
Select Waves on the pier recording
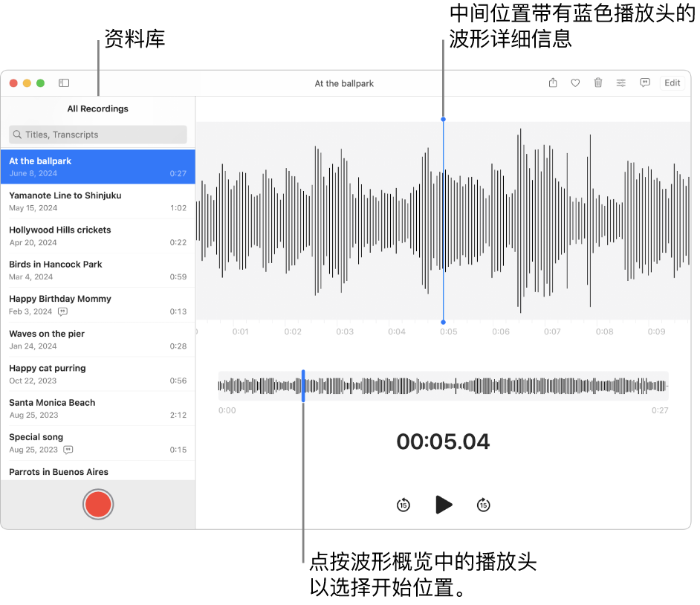(98, 340)
